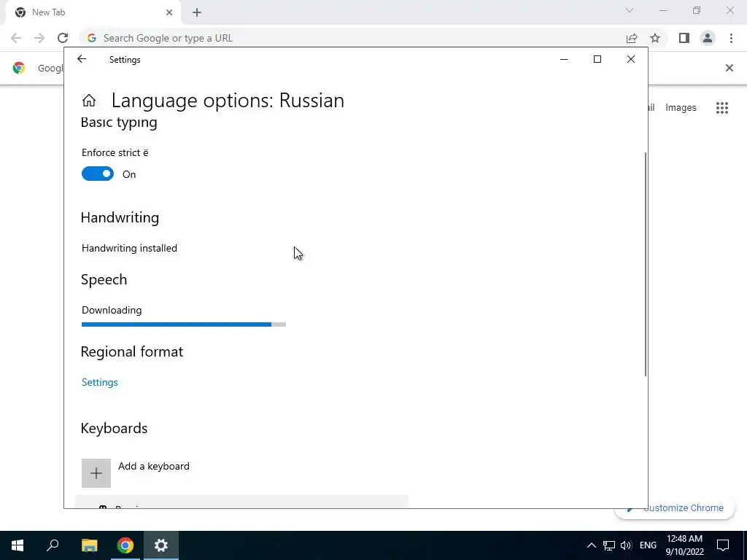Click the Add a keyboard plus button
This screenshot has width=747, height=560.
(96, 472)
